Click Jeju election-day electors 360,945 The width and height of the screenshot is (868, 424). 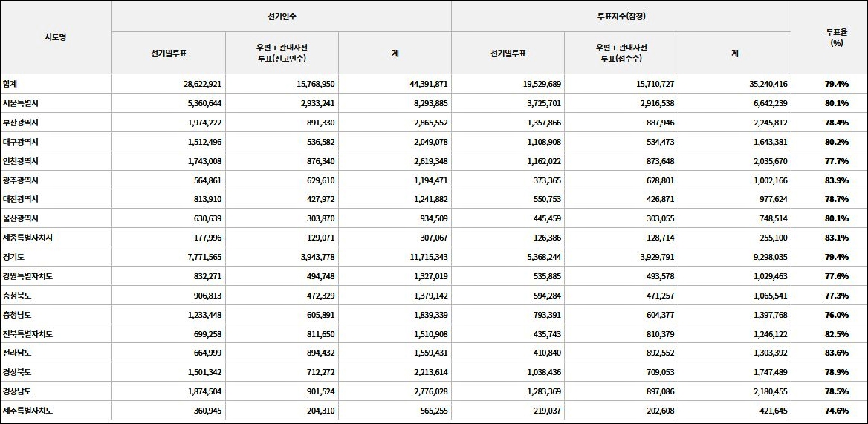point(209,411)
